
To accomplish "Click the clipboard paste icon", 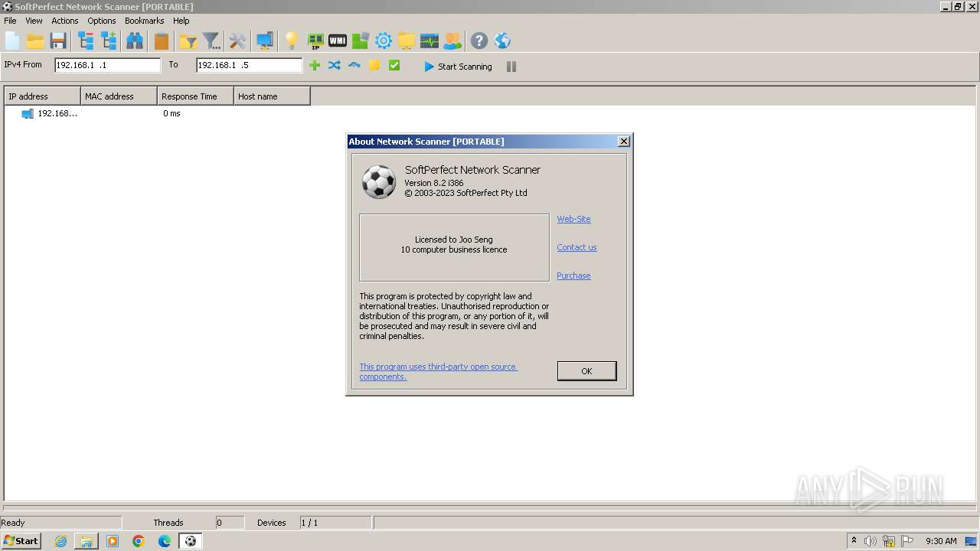I will click(161, 41).
